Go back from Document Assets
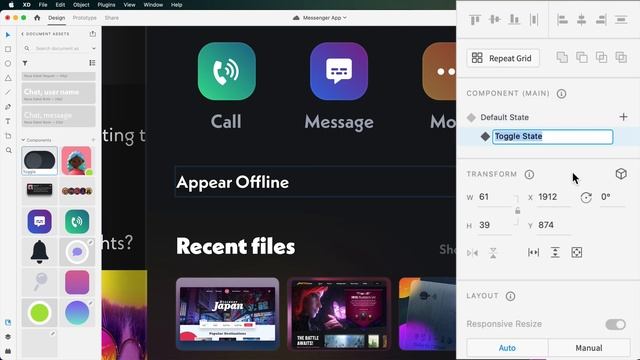 click(x=22, y=34)
